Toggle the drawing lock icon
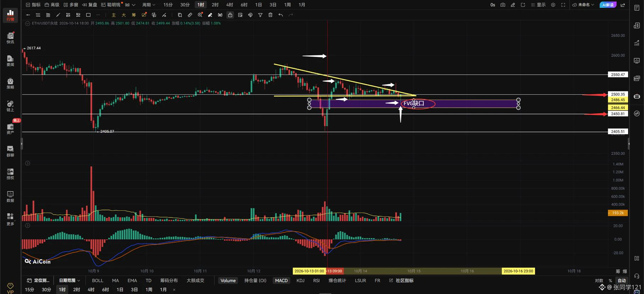This screenshot has width=644, height=294. (230, 15)
